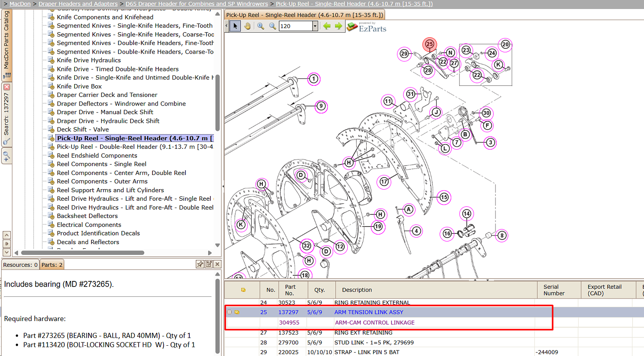This screenshot has width=644, height=356.
Task: Select the Pick-Up Reel Single-Reel Header diagram tab
Action: click(x=304, y=15)
